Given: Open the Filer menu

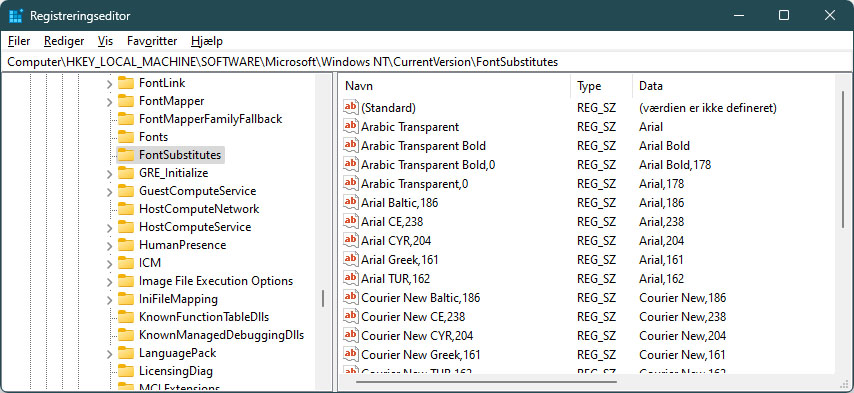Looking at the screenshot, I should (19, 41).
